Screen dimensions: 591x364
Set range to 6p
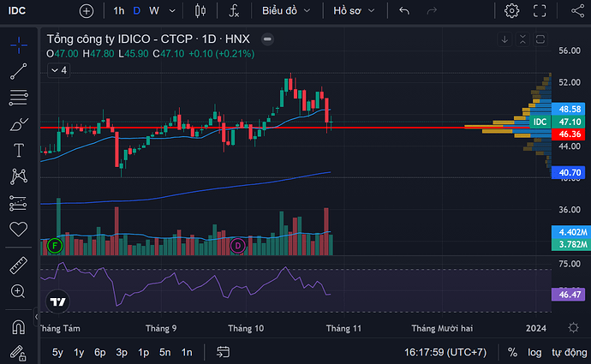[100, 352]
